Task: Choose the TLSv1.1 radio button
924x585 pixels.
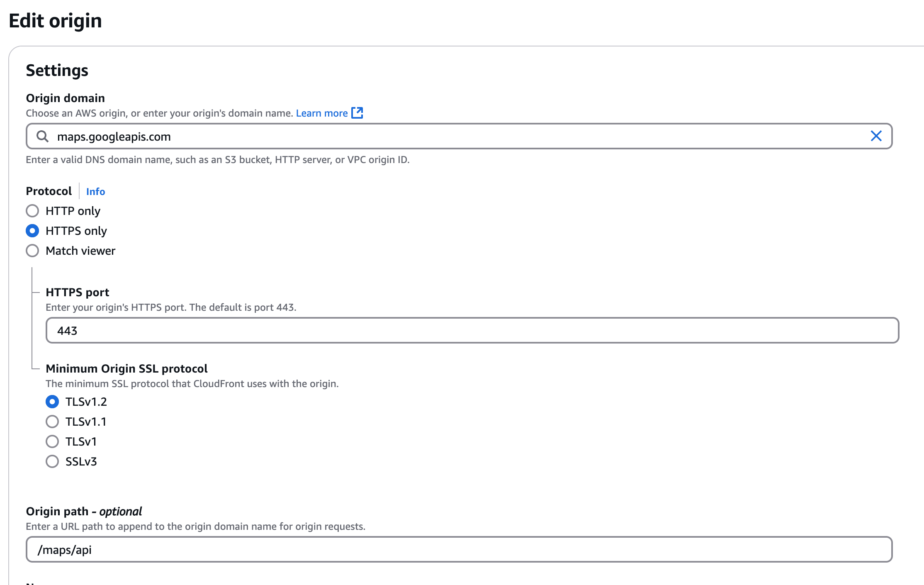Action: [52, 422]
